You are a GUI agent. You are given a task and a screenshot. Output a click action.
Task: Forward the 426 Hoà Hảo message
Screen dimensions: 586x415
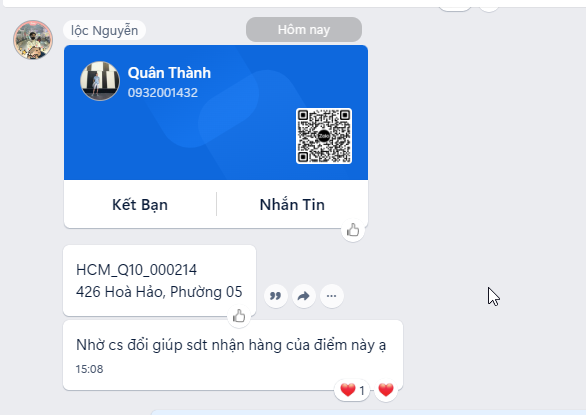pyautogui.click(x=303, y=296)
